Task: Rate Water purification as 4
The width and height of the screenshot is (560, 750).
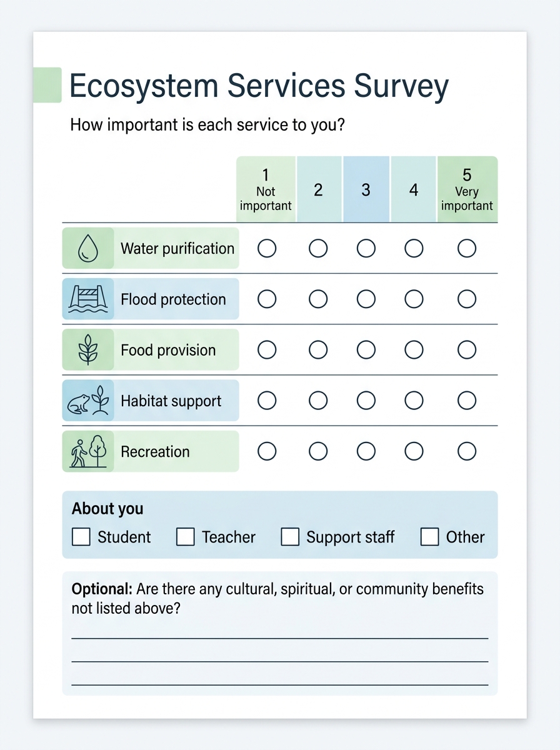Action: coord(414,249)
